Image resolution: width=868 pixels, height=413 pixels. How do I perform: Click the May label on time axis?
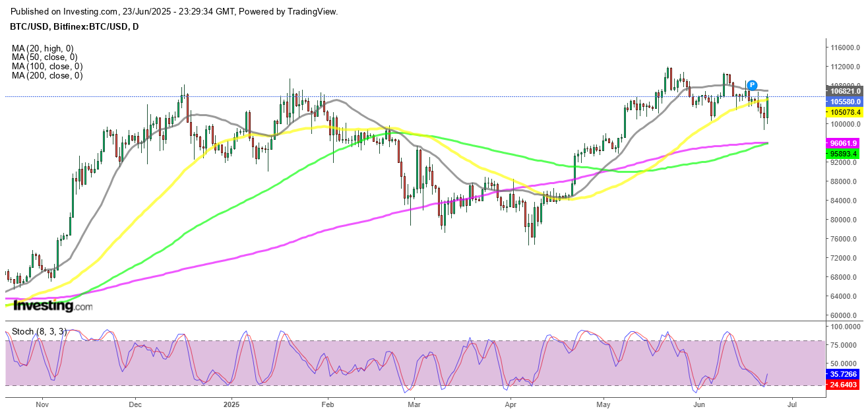604,402
